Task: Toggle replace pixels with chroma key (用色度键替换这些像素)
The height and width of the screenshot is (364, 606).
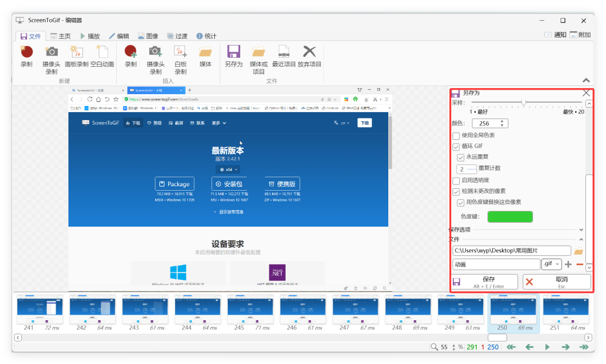Action: (x=460, y=202)
